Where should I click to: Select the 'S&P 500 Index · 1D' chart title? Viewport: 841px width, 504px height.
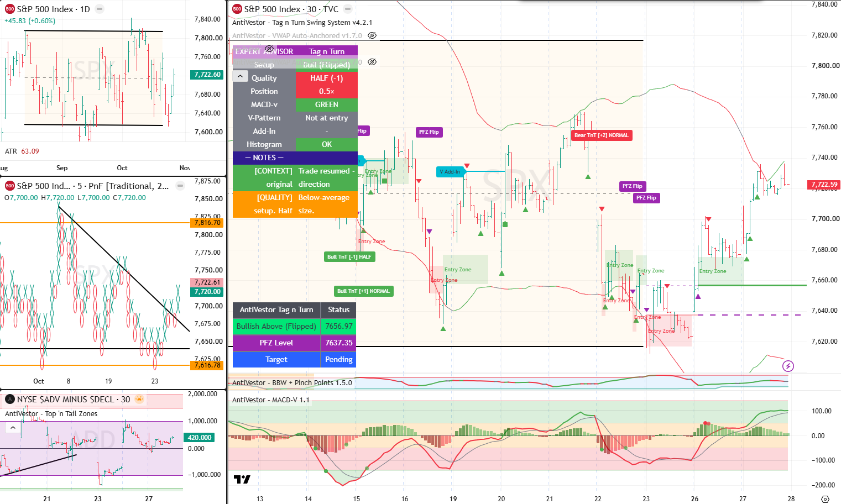53,9
